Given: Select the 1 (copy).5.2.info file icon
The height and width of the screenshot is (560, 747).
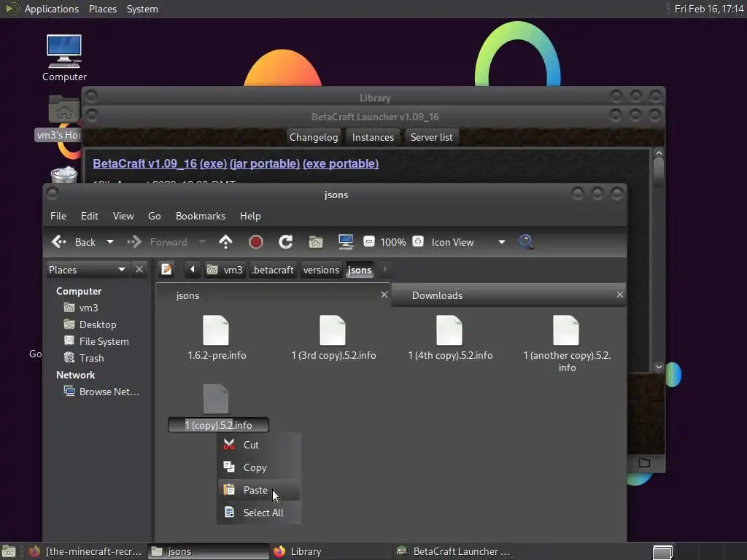Looking at the screenshot, I should tap(216, 399).
